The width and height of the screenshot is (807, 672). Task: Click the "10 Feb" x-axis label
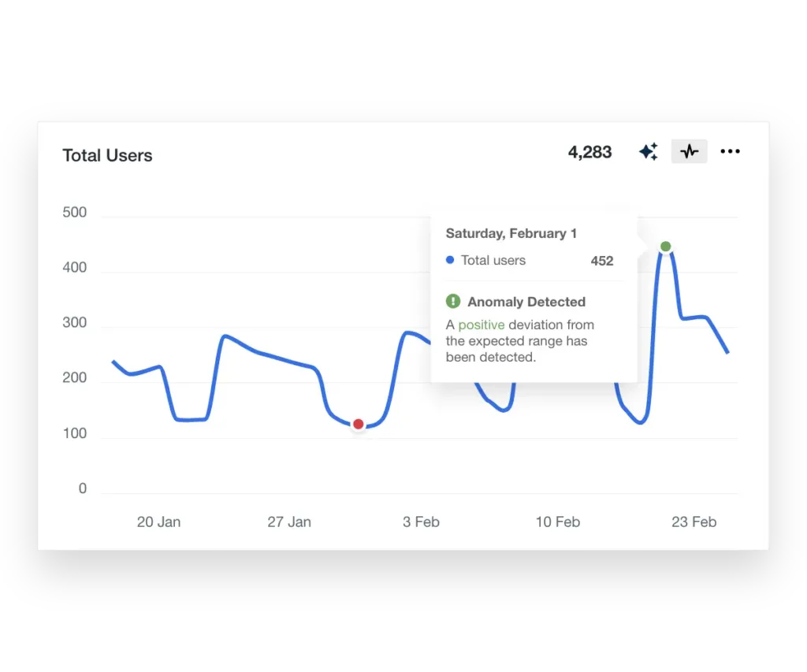click(x=557, y=522)
